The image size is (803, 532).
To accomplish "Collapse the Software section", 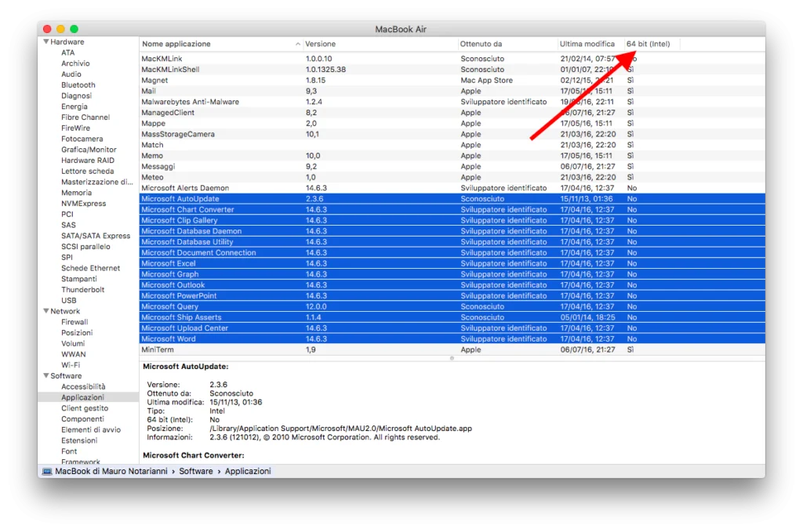I will coord(46,375).
